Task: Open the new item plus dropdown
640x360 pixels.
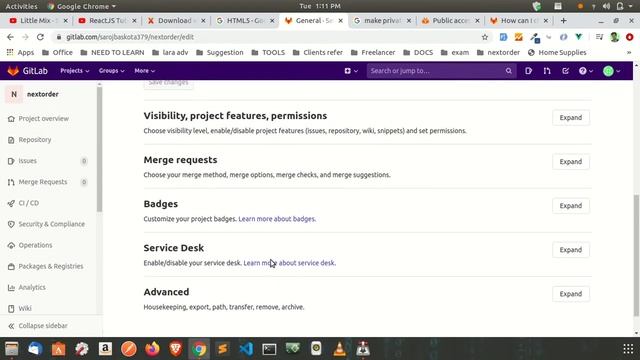Action: (351, 71)
